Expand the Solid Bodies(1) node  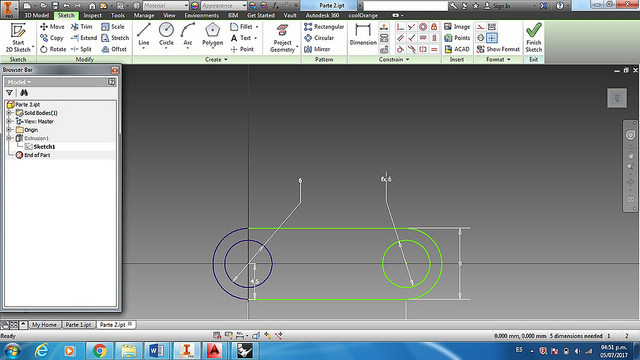coord(9,113)
